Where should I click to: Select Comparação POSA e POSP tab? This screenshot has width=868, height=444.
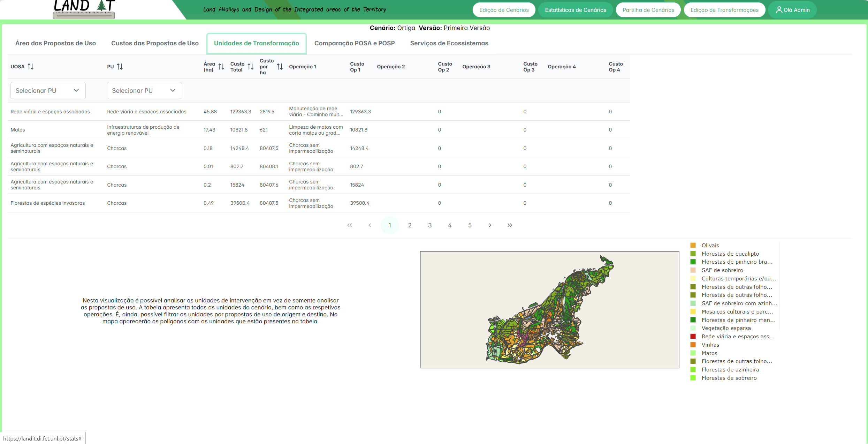point(355,43)
